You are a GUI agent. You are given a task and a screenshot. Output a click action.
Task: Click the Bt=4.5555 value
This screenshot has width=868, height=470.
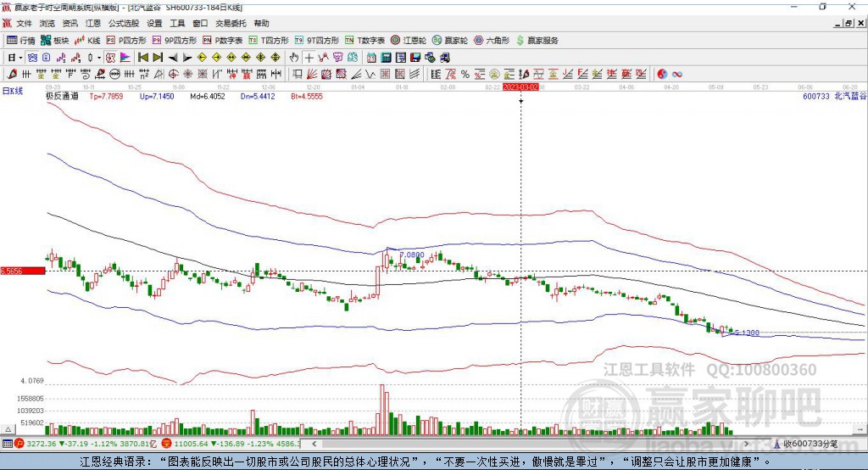click(307, 96)
